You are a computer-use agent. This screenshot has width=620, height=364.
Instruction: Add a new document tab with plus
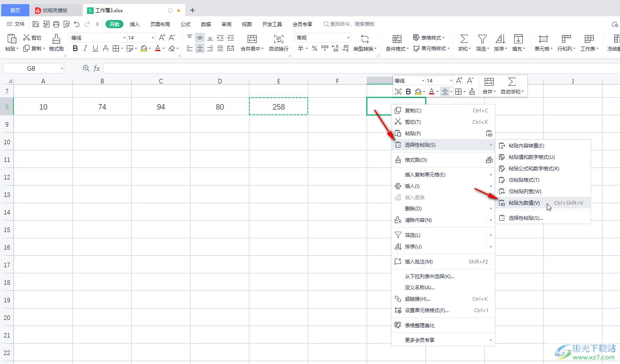192,10
